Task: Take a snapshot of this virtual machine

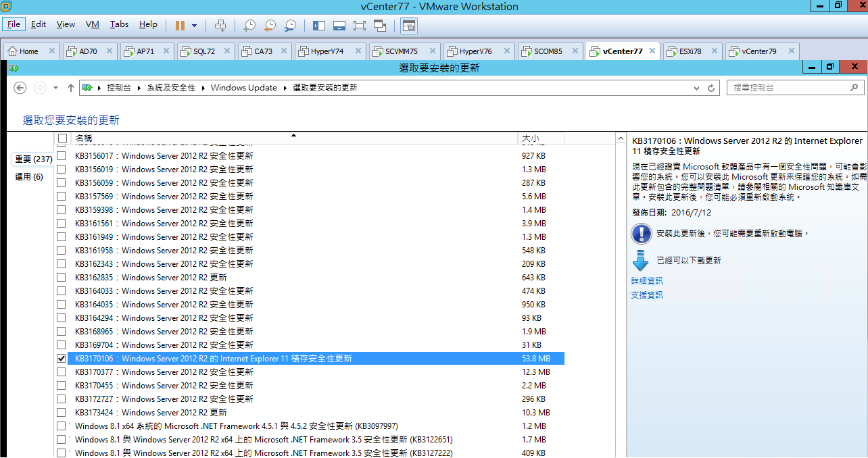Action: click(x=249, y=25)
